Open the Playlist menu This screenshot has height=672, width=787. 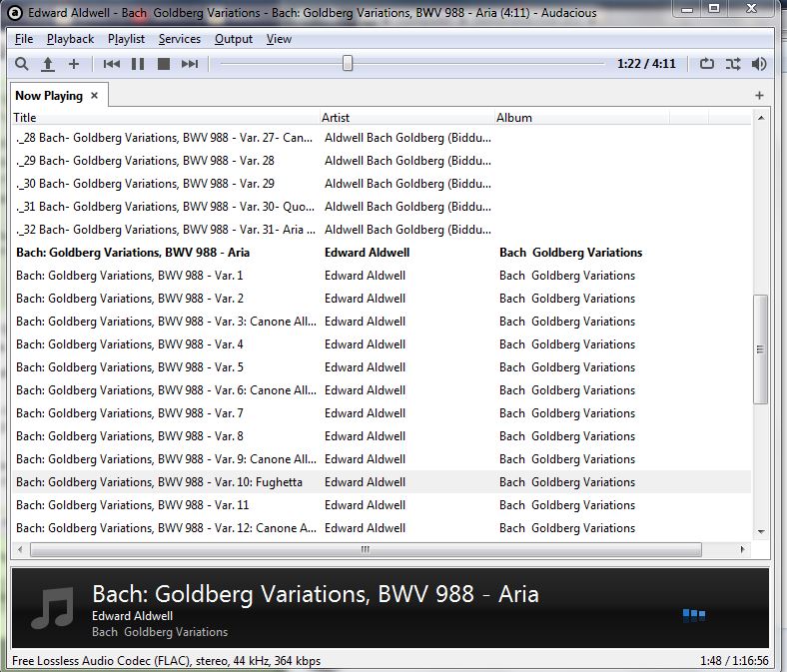coord(126,39)
